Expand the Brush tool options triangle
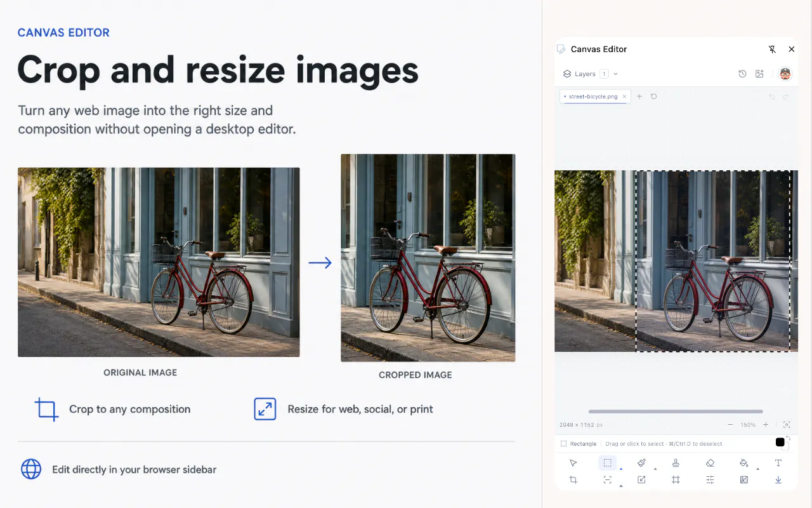Viewport: 812px width, 508px height. pos(655,469)
